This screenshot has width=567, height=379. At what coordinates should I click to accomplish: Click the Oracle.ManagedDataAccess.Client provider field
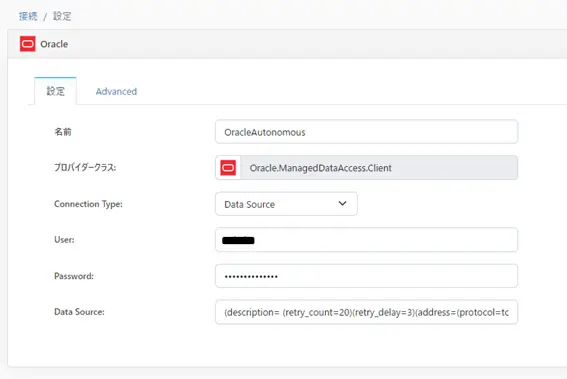tap(367, 168)
